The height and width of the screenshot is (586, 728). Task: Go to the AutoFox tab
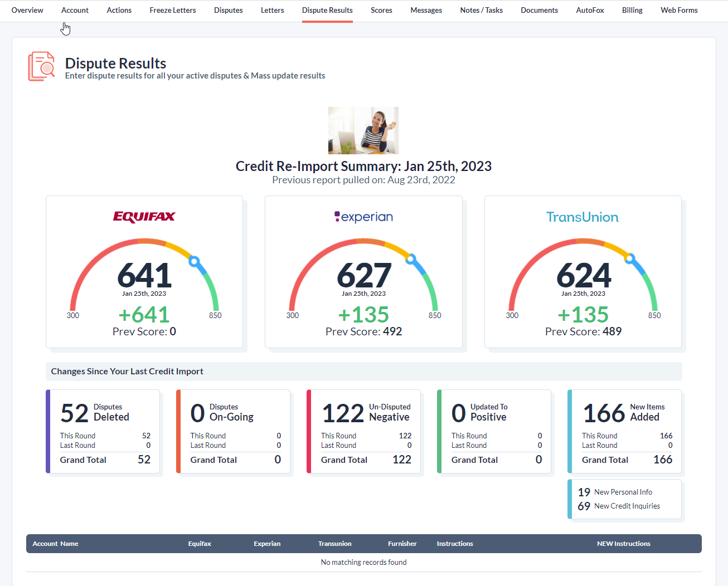point(590,10)
